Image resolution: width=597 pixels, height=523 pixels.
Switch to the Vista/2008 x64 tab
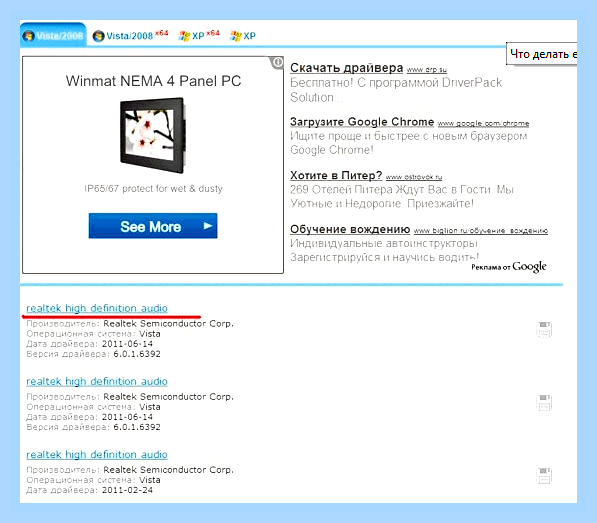130,36
